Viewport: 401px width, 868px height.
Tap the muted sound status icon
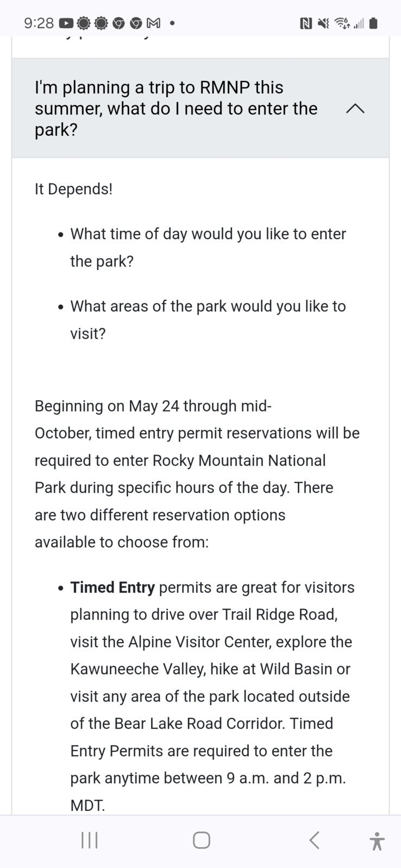coord(323,23)
